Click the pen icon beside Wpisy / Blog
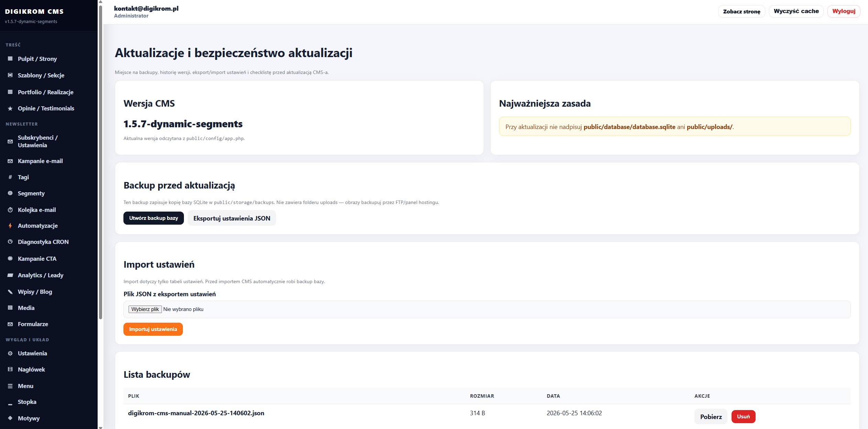Viewport: 868px width, 429px height. tap(10, 292)
